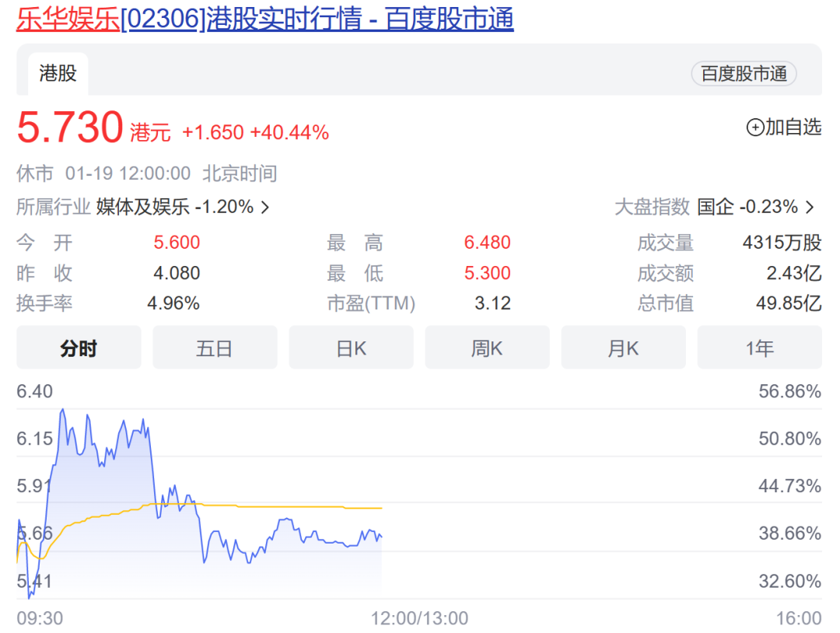Image resolution: width=840 pixels, height=633 pixels.
Task: Click the 所属行业 label
Action: coord(54,207)
